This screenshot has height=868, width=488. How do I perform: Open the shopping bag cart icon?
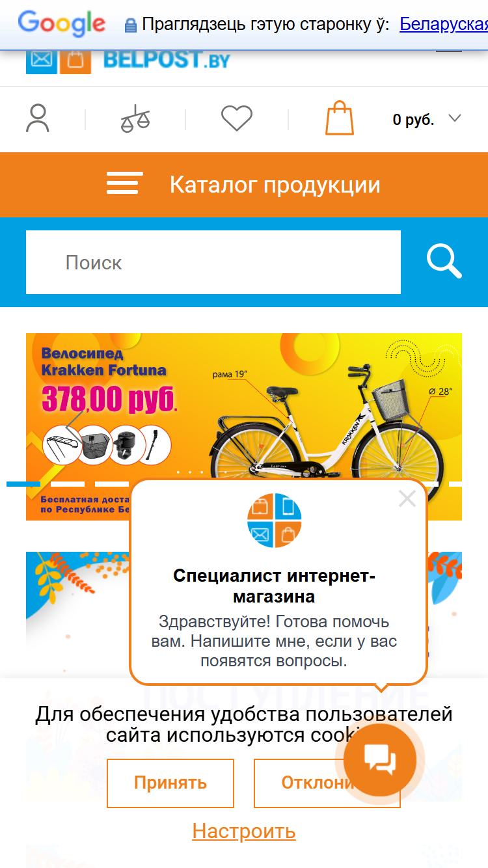340,118
